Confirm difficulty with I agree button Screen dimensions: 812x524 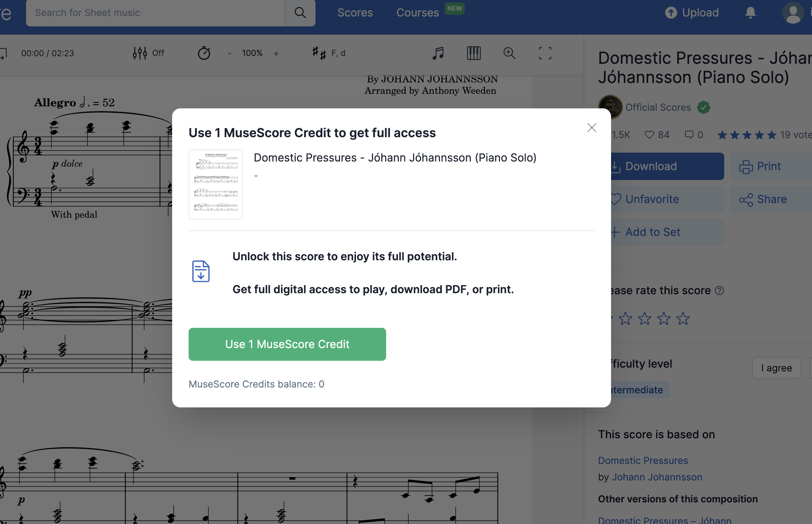click(776, 368)
